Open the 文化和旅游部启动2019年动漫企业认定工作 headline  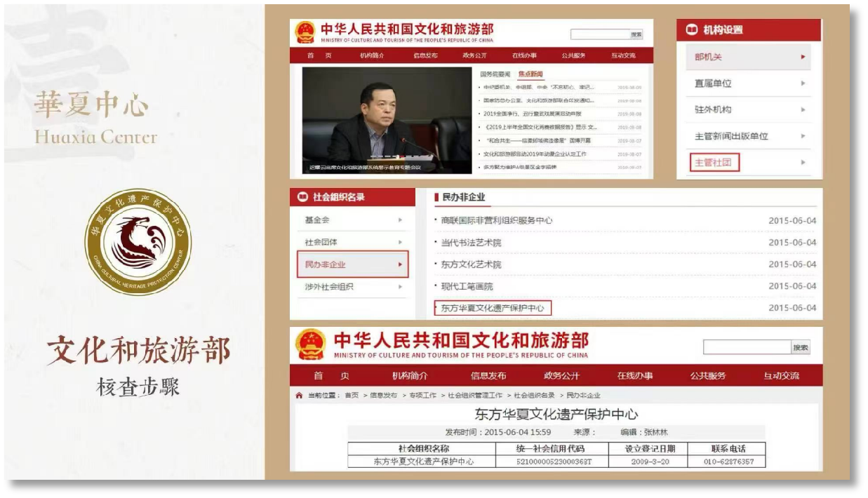click(x=535, y=154)
